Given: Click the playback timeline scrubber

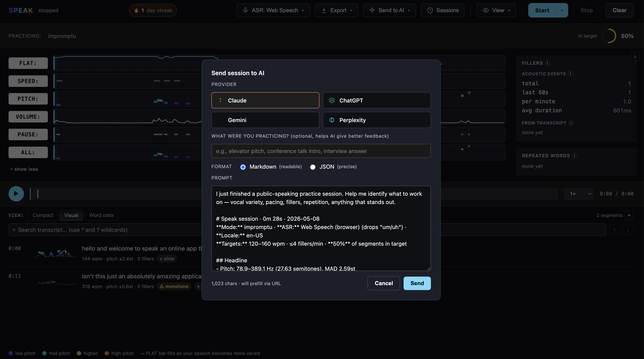Looking at the screenshot, I should pyautogui.click(x=294, y=194).
